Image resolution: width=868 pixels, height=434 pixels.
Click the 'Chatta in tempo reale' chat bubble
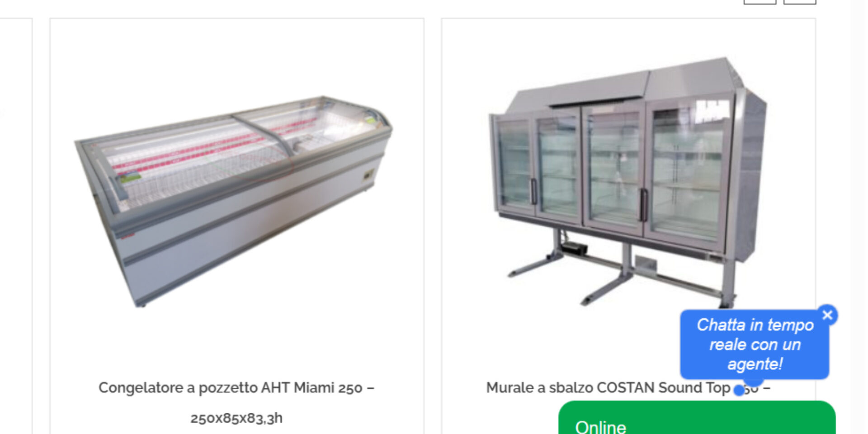tap(755, 344)
